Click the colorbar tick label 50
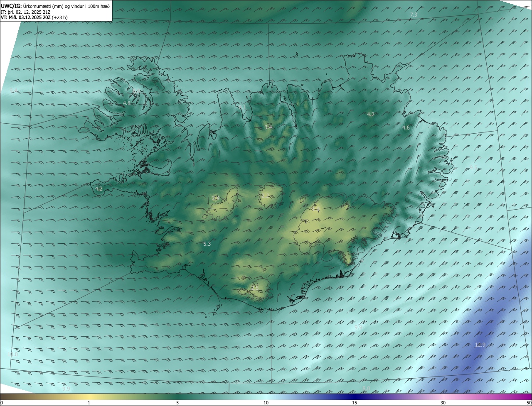This screenshot has width=532, height=406. coord(529,403)
